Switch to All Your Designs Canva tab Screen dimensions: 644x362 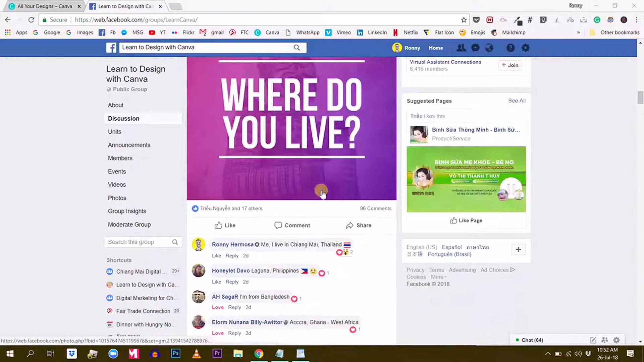tap(45, 6)
